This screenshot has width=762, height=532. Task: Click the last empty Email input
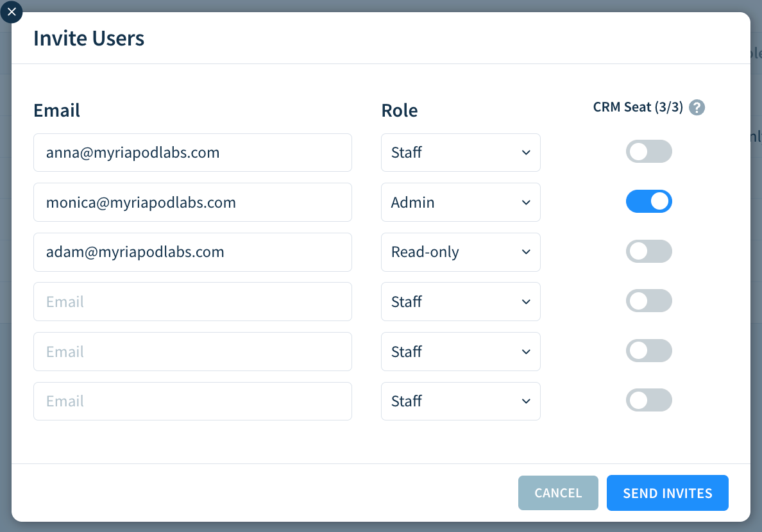pos(192,401)
